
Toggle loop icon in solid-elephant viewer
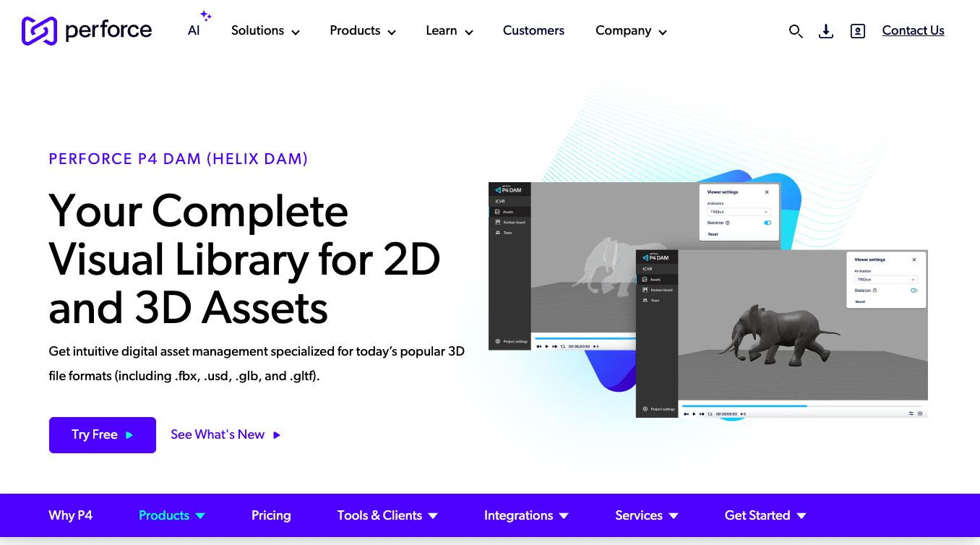710,414
